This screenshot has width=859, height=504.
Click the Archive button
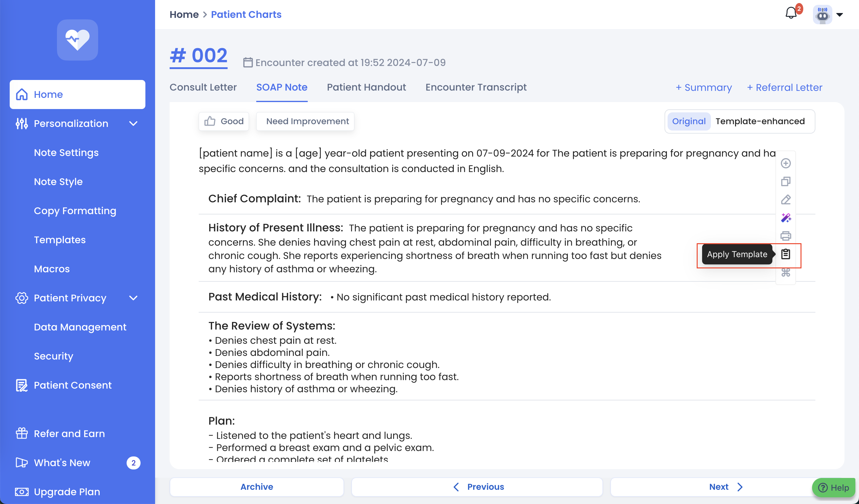(x=256, y=487)
